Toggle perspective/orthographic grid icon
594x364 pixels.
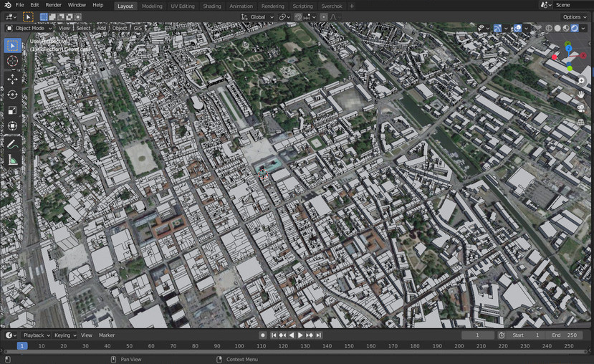[x=581, y=123]
